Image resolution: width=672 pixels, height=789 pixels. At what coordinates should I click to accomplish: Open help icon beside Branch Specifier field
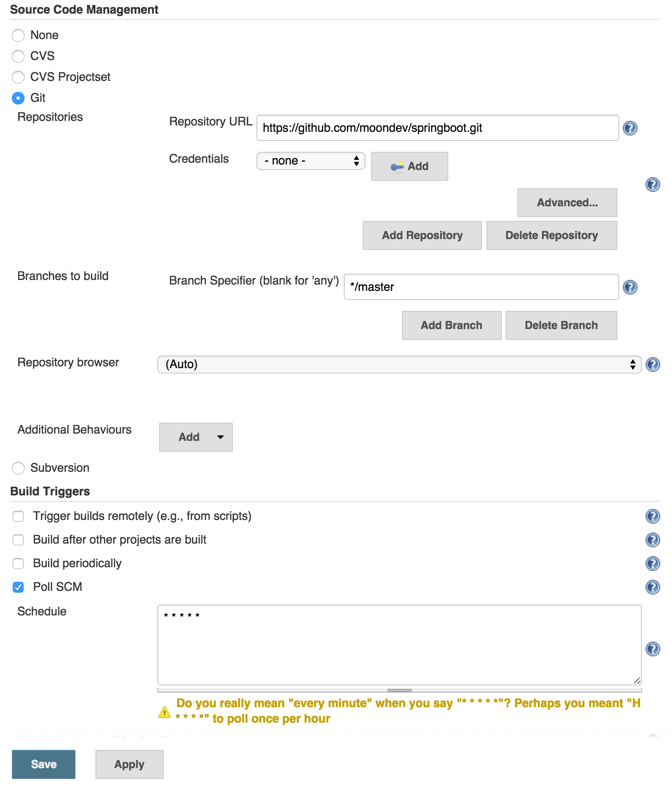(x=630, y=287)
